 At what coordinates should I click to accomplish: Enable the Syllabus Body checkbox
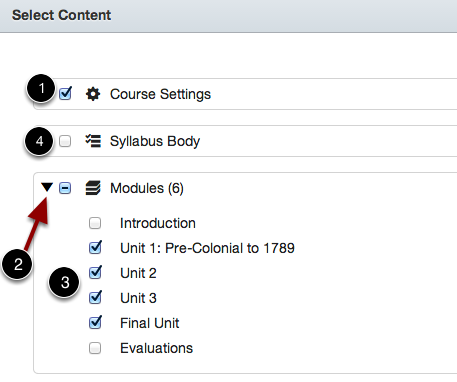(65, 141)
